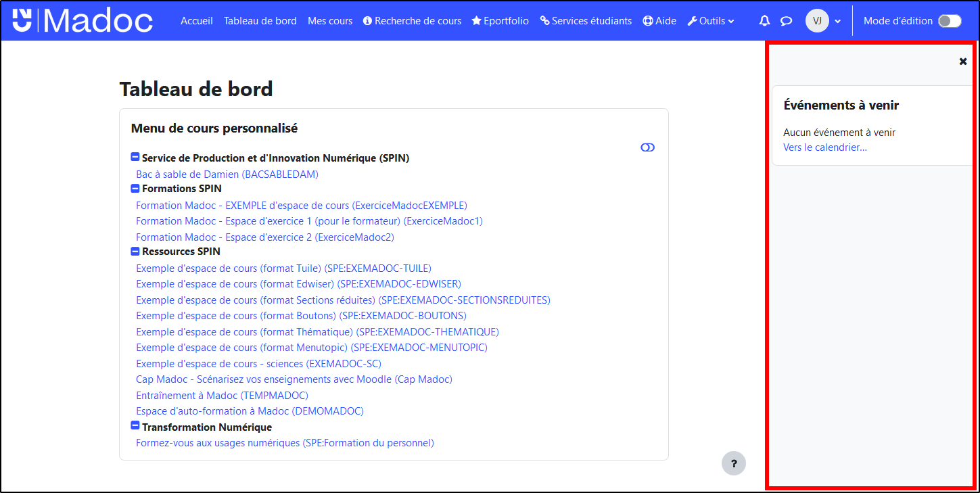Collapse the Service de Production SPIN category
The height and width of the screenshot is (493, 980).
click(x=135, y=158)
